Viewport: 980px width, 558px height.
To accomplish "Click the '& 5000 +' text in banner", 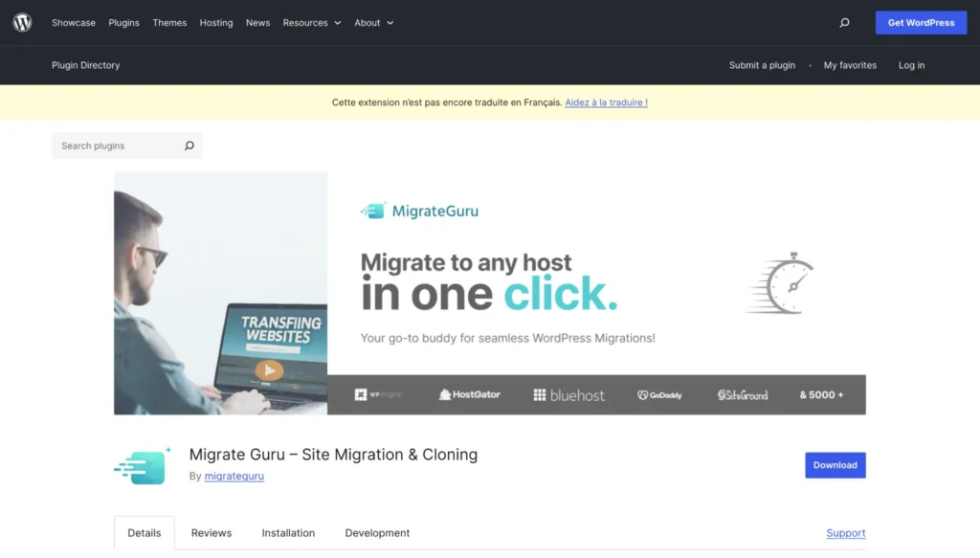I will coord(821,395).
